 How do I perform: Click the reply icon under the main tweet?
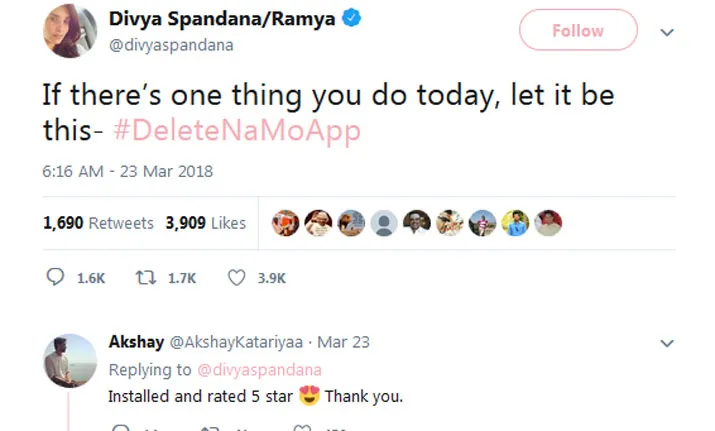coord(56,279)
